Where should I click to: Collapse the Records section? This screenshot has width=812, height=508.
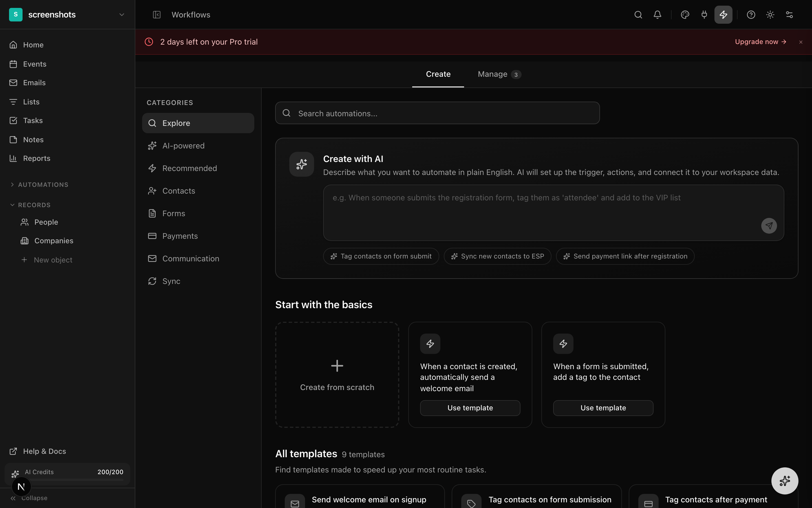point(30,205)
